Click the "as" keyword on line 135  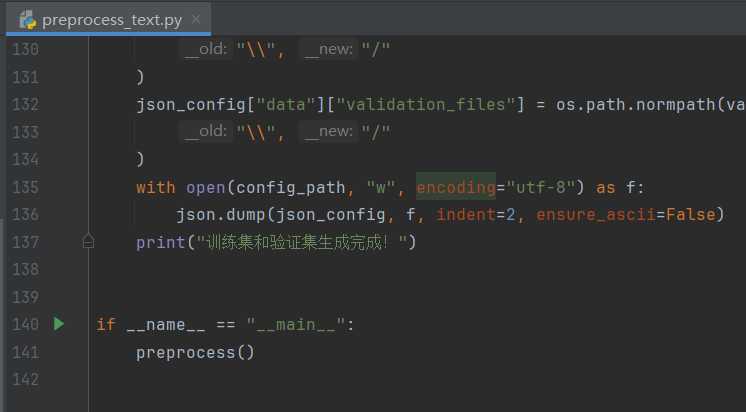[x=605, y=187]
